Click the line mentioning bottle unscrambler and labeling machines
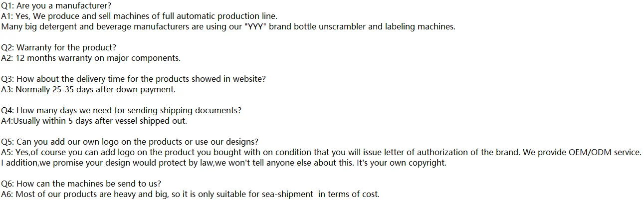The image size is (644, 209). [228, 27]
